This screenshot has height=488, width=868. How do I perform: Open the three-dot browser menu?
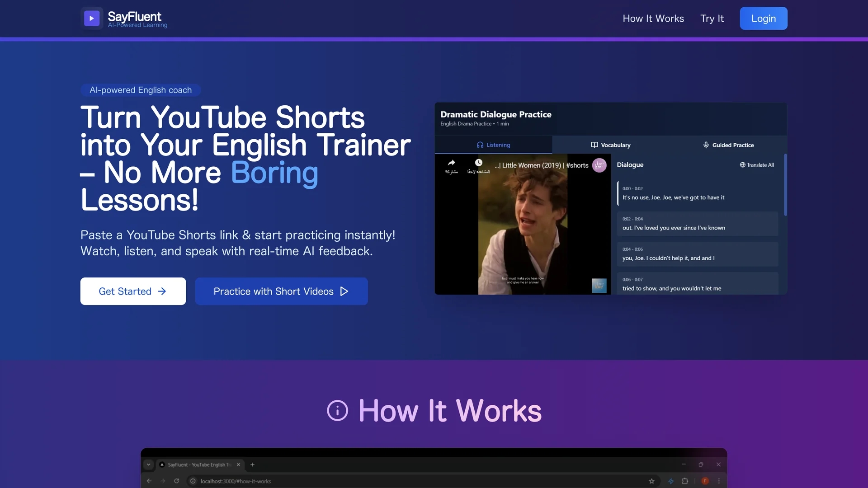click(719, 481)
